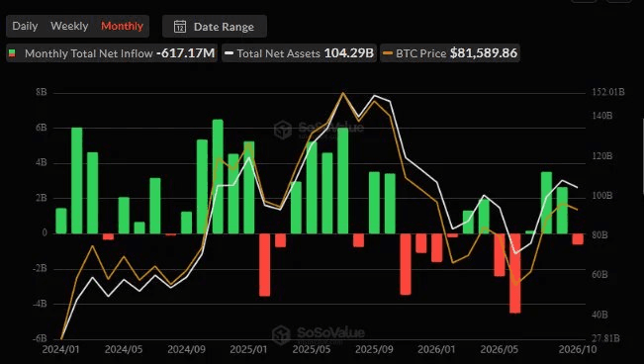Click the red outflow bar at 2025/02
This screenshot has height=364, width=644.
coord(264,264)
